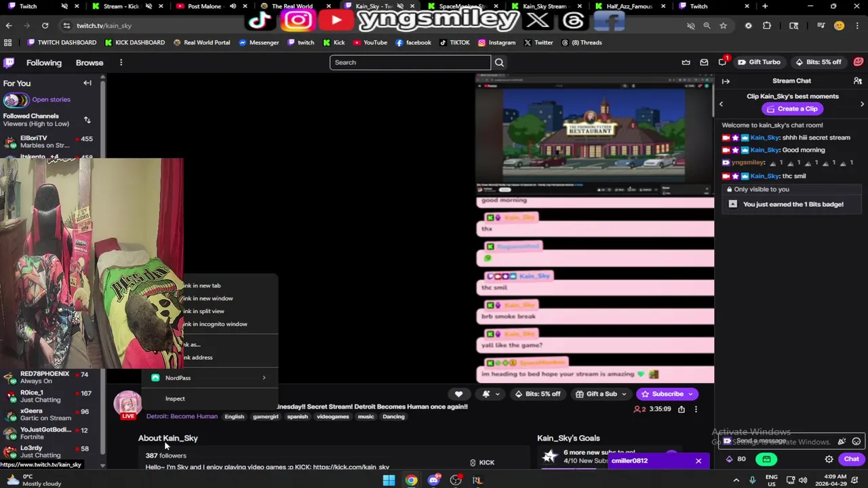Open the Bits balance showing 80
This screenshot has width=868, height=488.
pos(736,459)
